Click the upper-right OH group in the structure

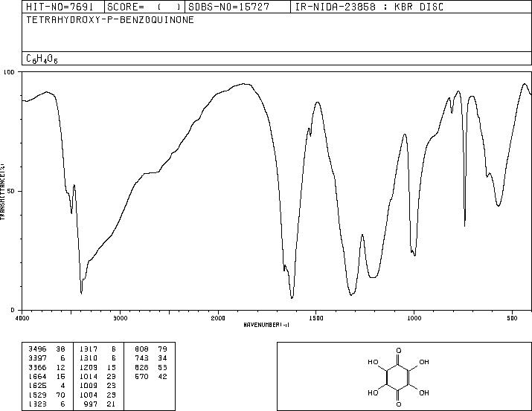(424, 362)
